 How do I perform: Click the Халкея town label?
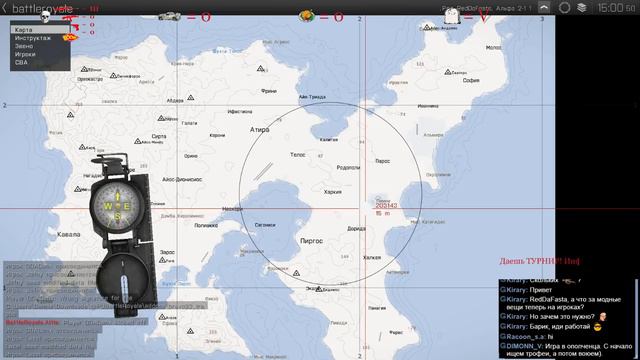372,258
